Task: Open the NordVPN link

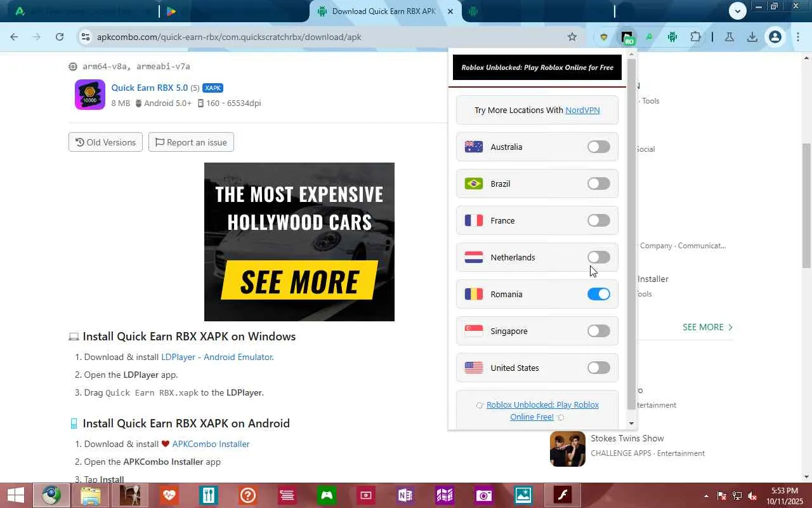Action: [582, 110]
